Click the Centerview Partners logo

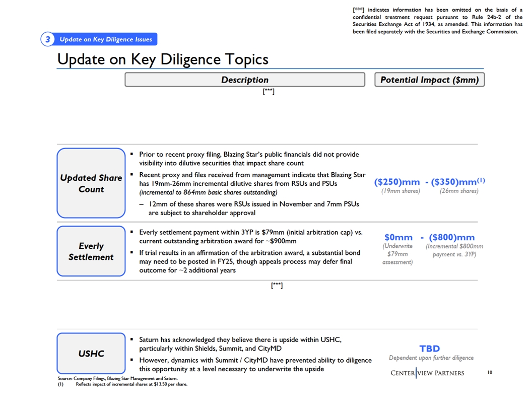point(427,373)
